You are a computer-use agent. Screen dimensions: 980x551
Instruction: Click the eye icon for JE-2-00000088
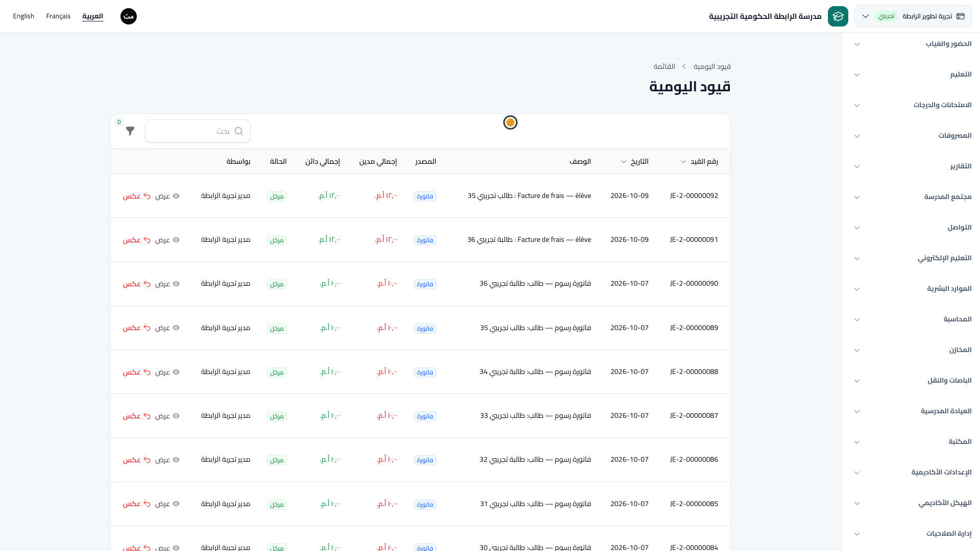tap(176, 372)
